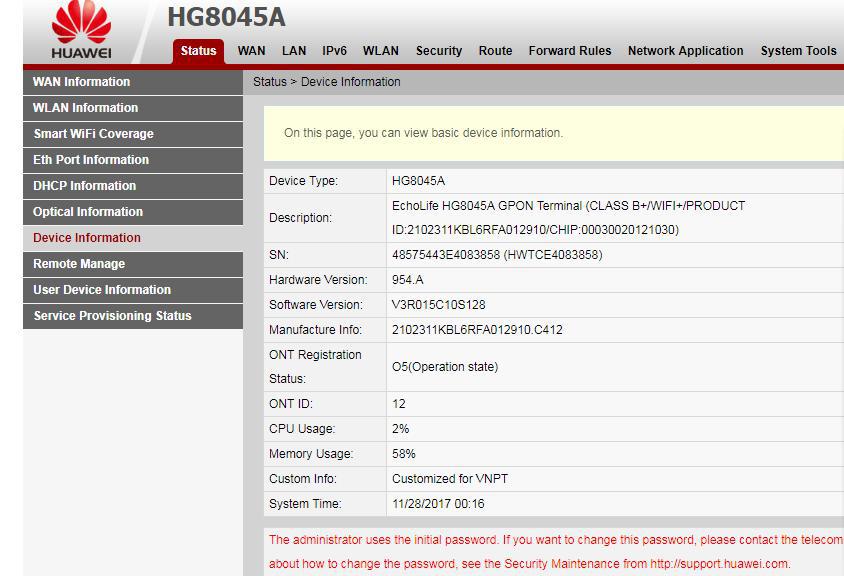Select the IPv6 tab
Image resolution: width=844 pixels, height=576 pixels.
point(334,51)
